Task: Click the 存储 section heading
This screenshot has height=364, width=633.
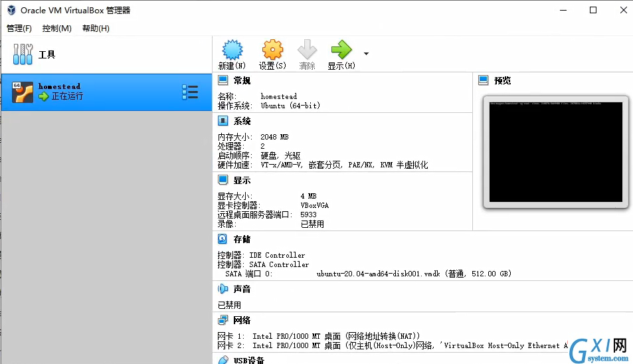Action: point(242,239)
